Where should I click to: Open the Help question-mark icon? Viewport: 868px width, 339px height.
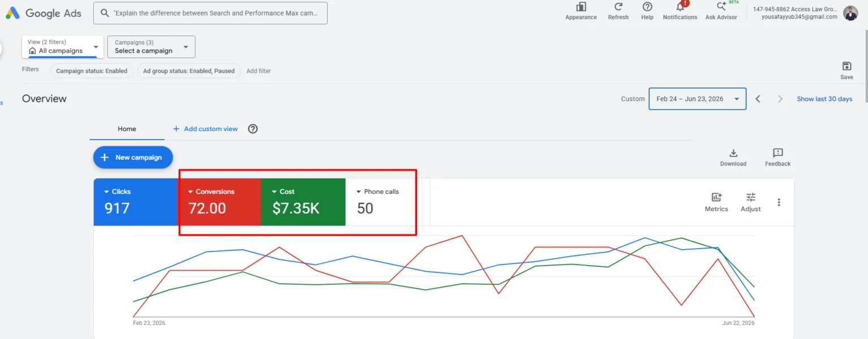tap(648, 7)
